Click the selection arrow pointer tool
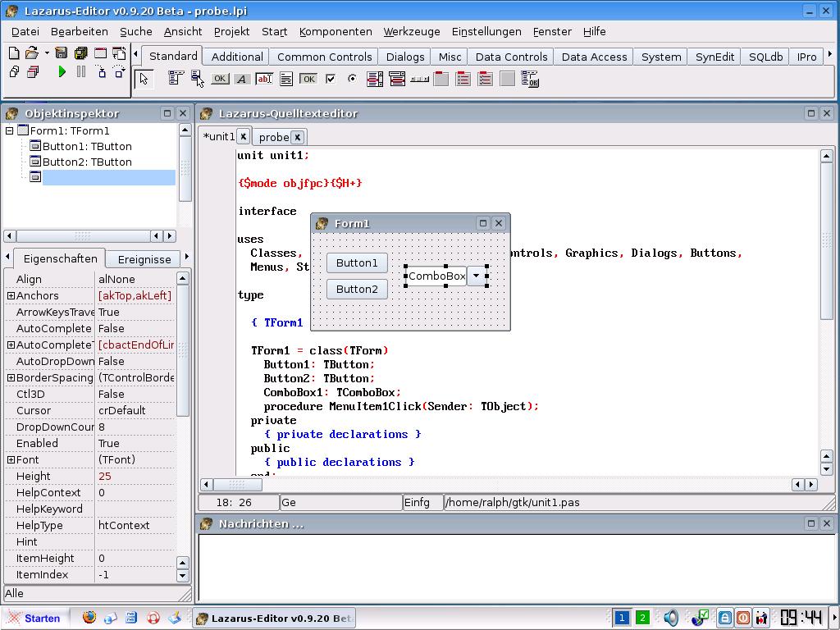 (x=144, y=79)
